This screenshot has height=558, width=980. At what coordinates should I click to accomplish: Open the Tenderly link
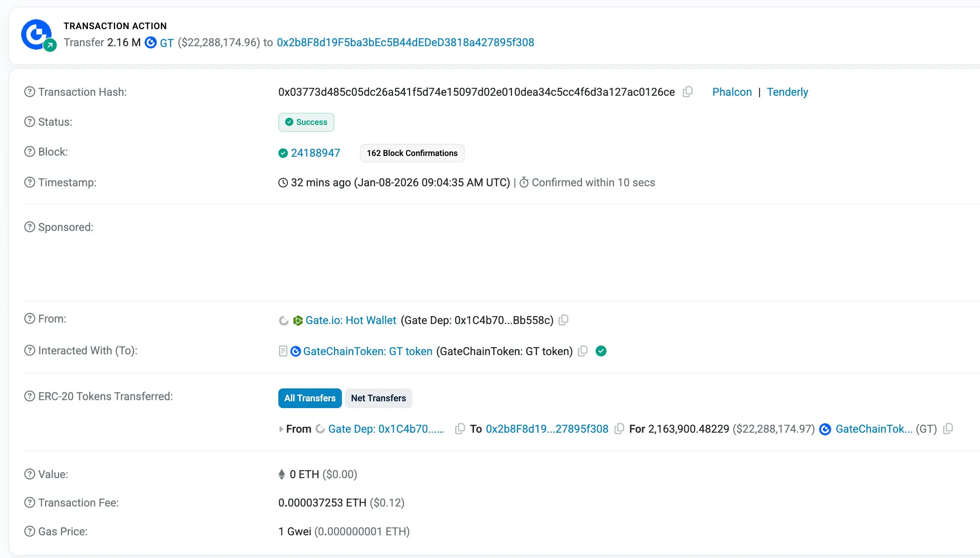(x=787, y=92)
